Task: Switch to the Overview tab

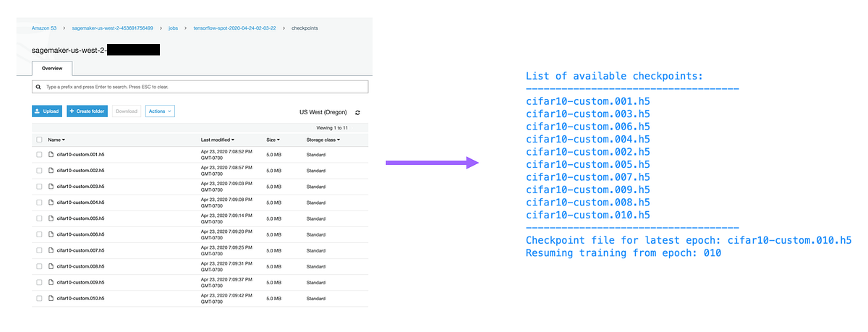Action: click(51, 69)
